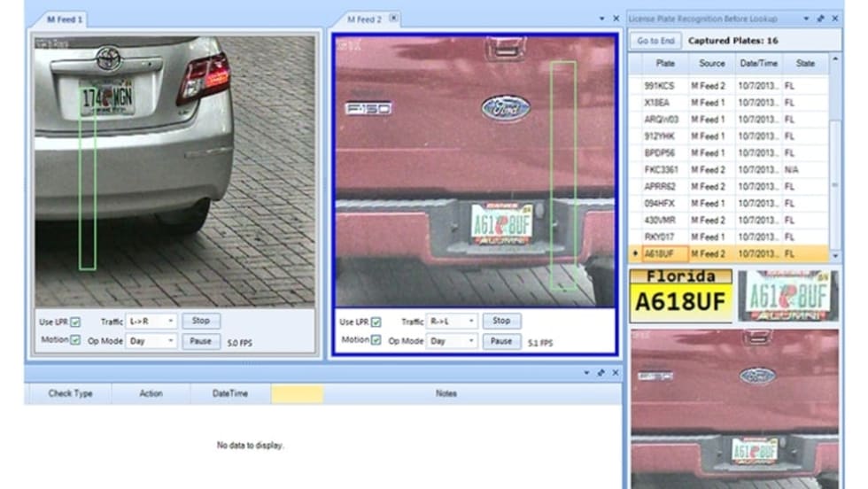Close the M Feed 2 tab with its X icon
The width and height of the screenshot is (868, 489).
(x=393, y=18)
